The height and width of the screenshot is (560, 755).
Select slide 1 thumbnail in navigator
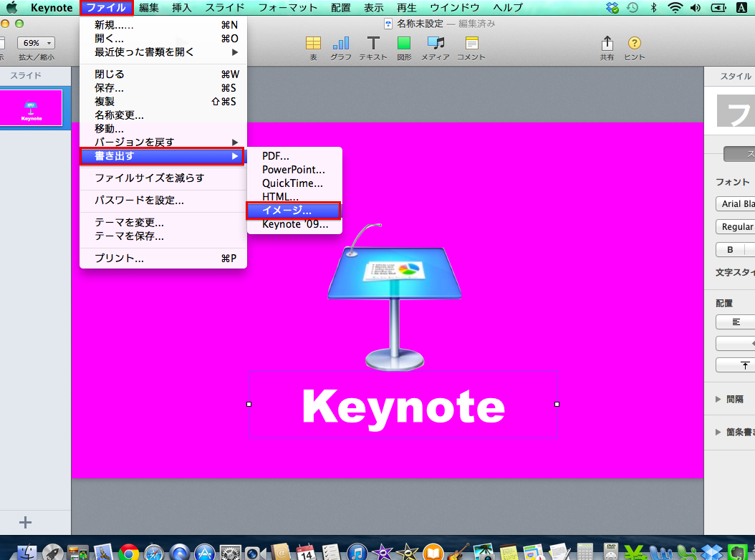click(31, 108)
